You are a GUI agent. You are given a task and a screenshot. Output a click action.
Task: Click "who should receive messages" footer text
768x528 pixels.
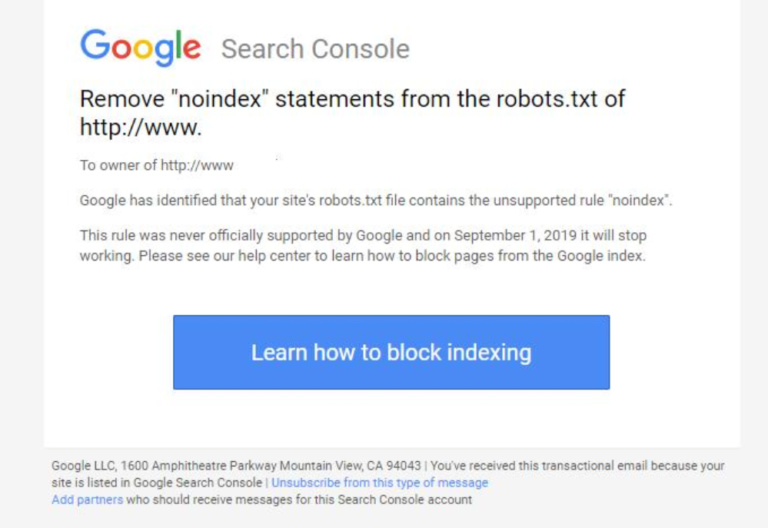pyautogui.click(x=200, y=499)
